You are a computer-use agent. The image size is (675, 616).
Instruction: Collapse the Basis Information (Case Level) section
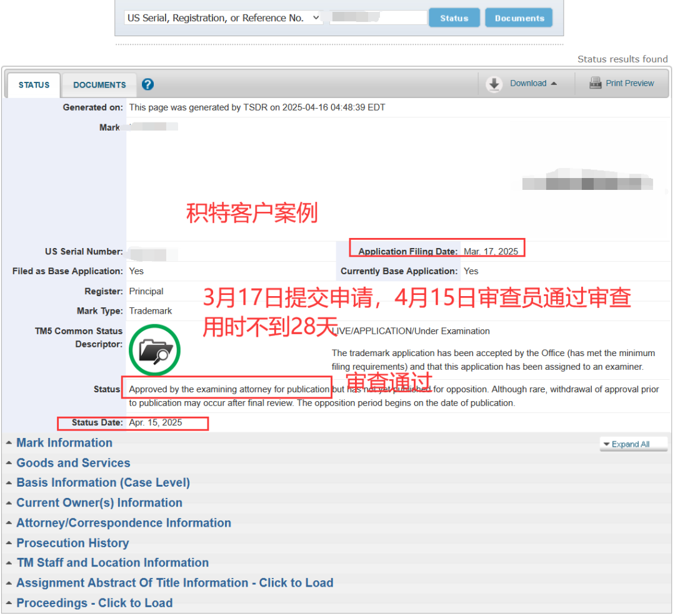(x=102, y=483)
